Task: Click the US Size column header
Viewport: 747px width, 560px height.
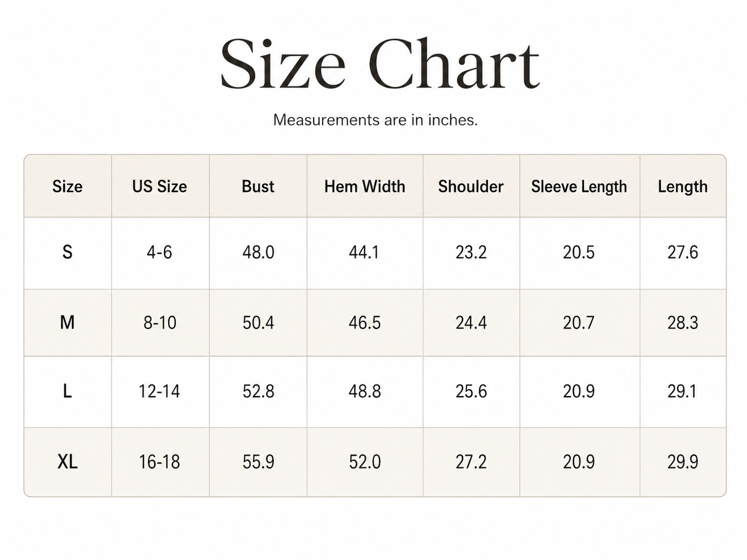Action: pos(159,186)
